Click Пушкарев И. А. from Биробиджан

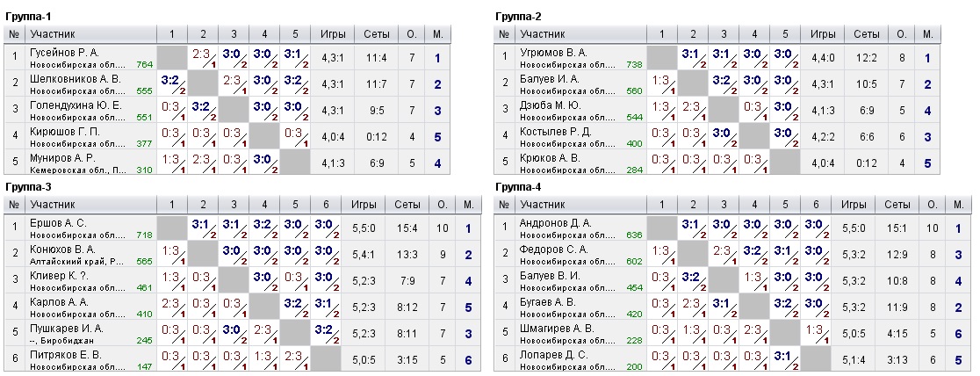coord(68,326)
